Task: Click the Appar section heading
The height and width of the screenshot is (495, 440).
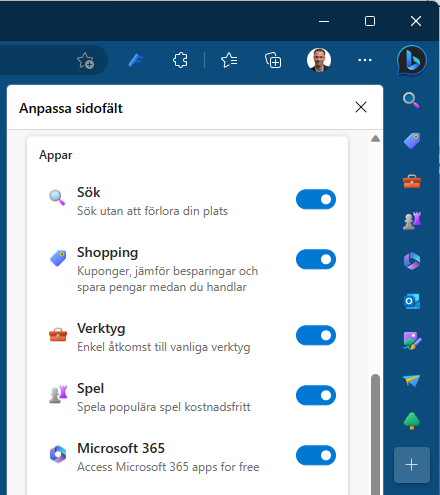Action: tap(56, 155)
